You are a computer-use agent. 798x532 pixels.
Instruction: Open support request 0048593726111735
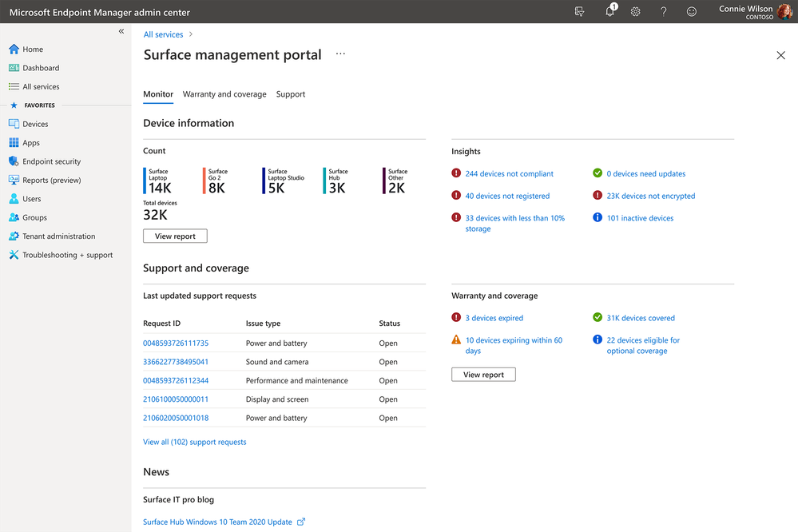[176, 343]
